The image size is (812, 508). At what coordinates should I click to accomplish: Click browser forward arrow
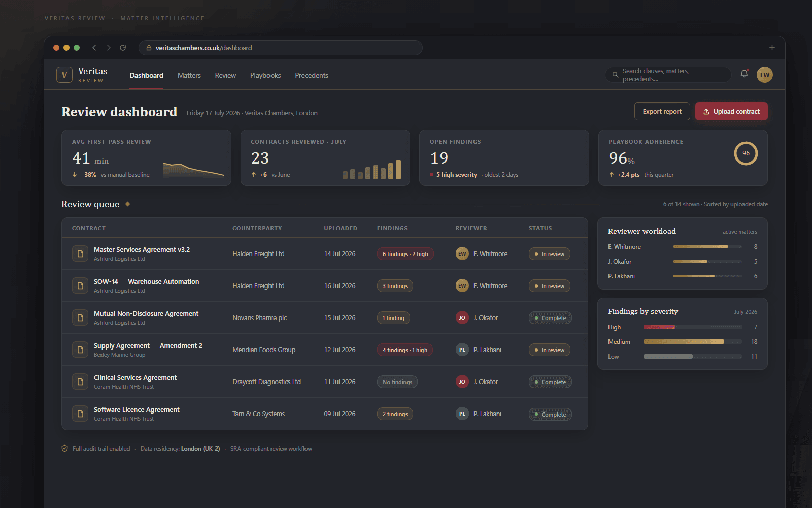pos(109,48)
